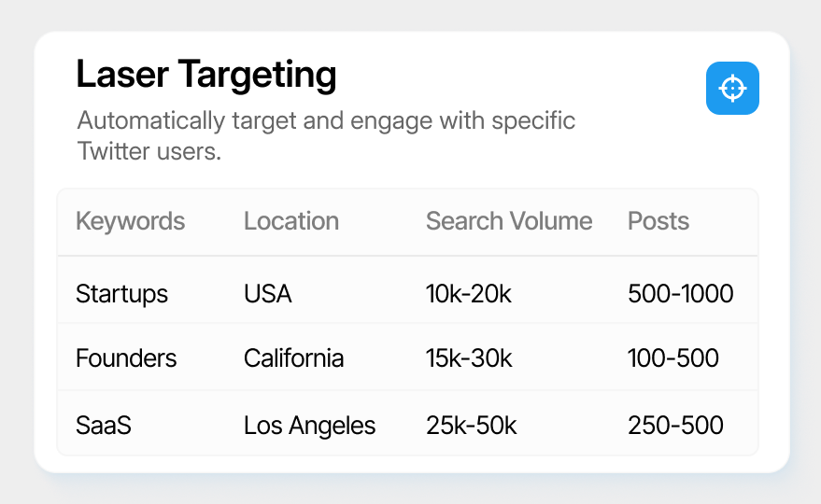This screenshot has width=821, height=504.
Task: Select the 10k-20k search volume value
Action: click(x=469, y=294)
